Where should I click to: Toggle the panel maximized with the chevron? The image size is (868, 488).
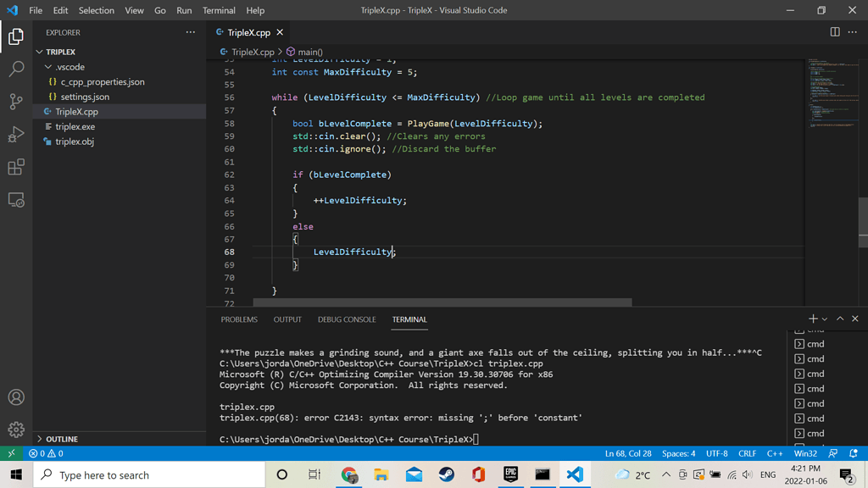[839, 319]
